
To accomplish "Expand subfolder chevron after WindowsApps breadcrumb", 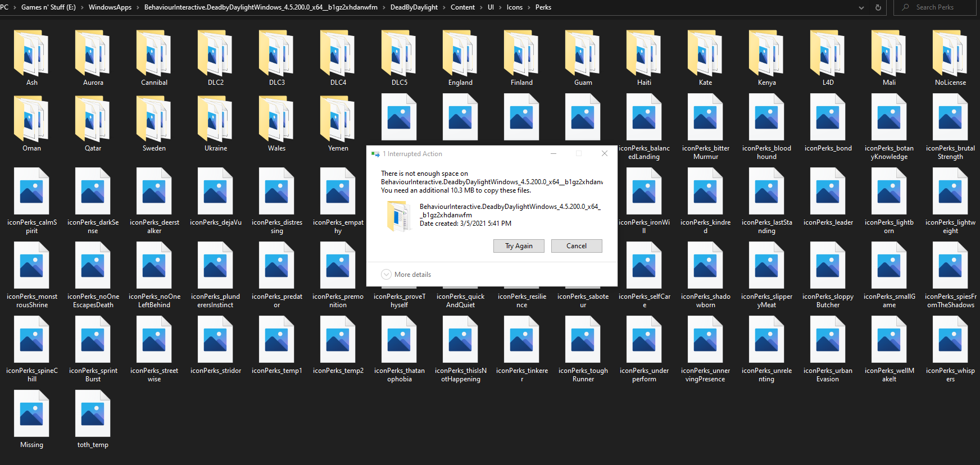I will pyautogui.click(x=138, y=7).
